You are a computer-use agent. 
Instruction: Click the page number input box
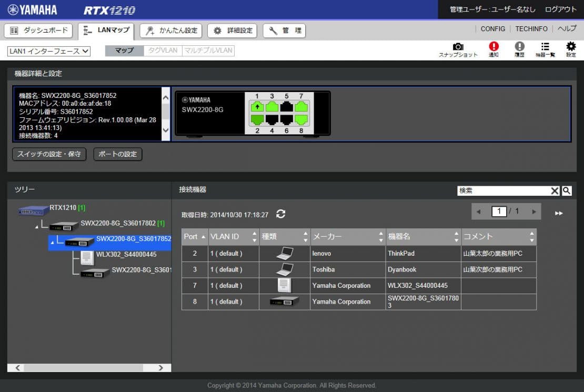click(499, 212)
